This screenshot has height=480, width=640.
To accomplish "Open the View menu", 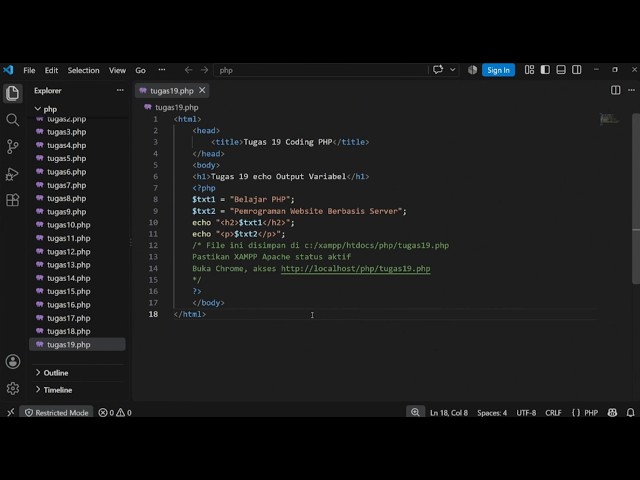I will tap(117, 70).
